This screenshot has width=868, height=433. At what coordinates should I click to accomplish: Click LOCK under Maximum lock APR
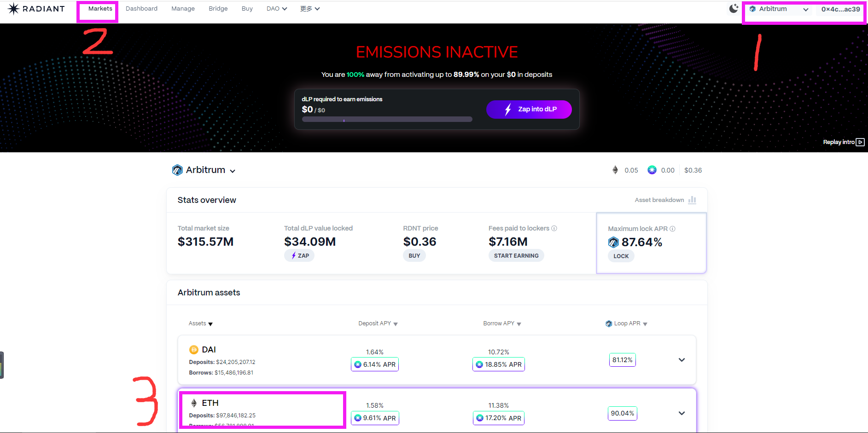point(621,256)
